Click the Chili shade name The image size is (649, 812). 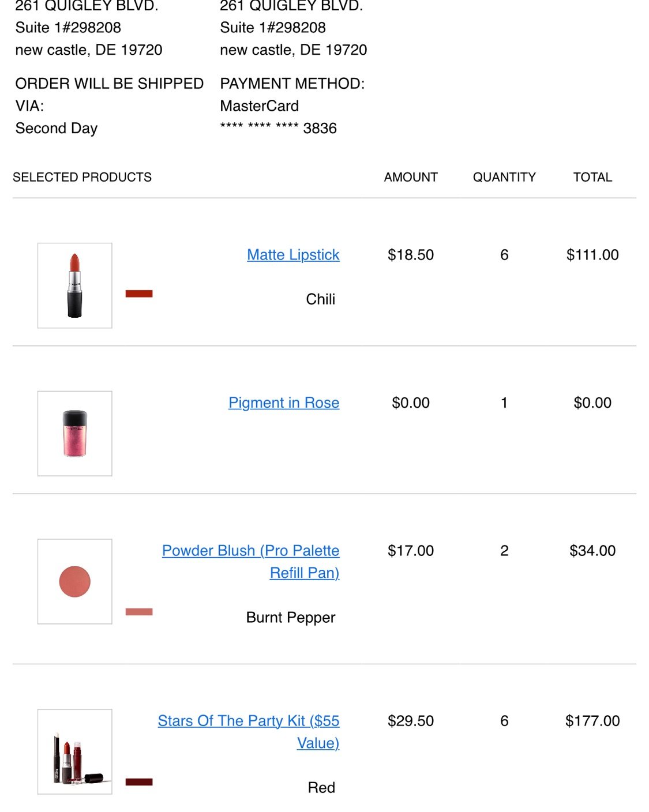tap(320, 299)
